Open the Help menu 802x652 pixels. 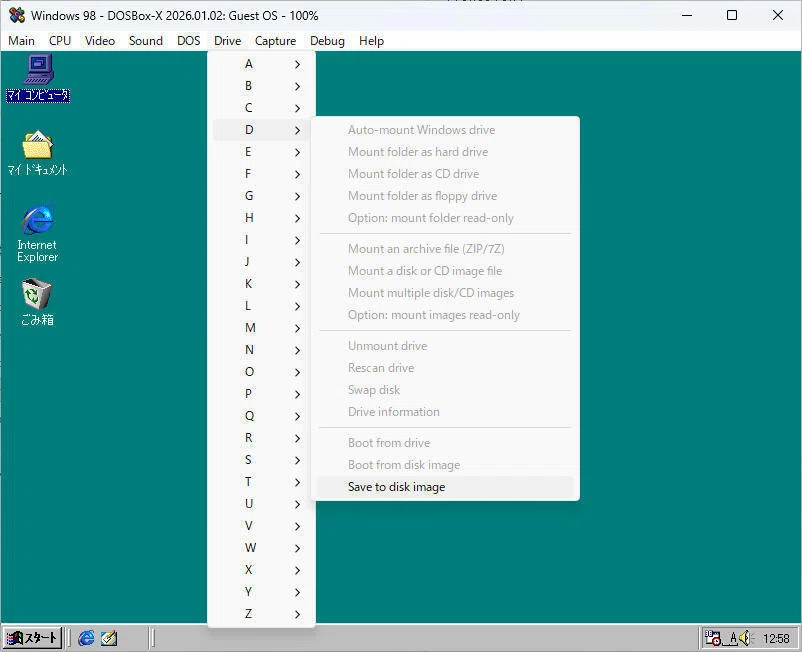pos(371,41)
